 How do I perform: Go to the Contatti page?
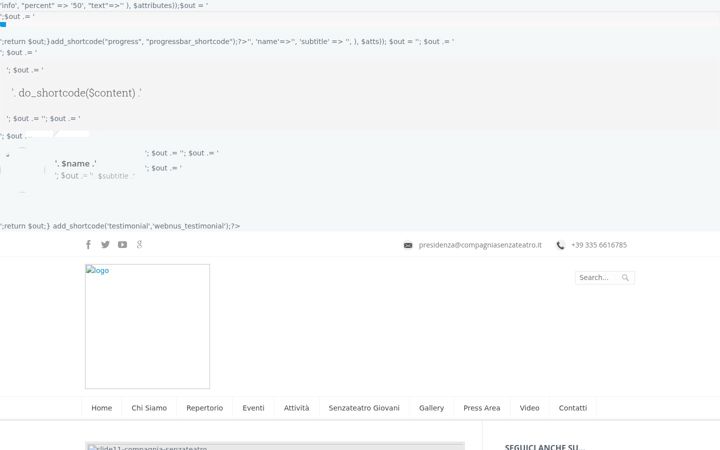click(x=573, y=408)
